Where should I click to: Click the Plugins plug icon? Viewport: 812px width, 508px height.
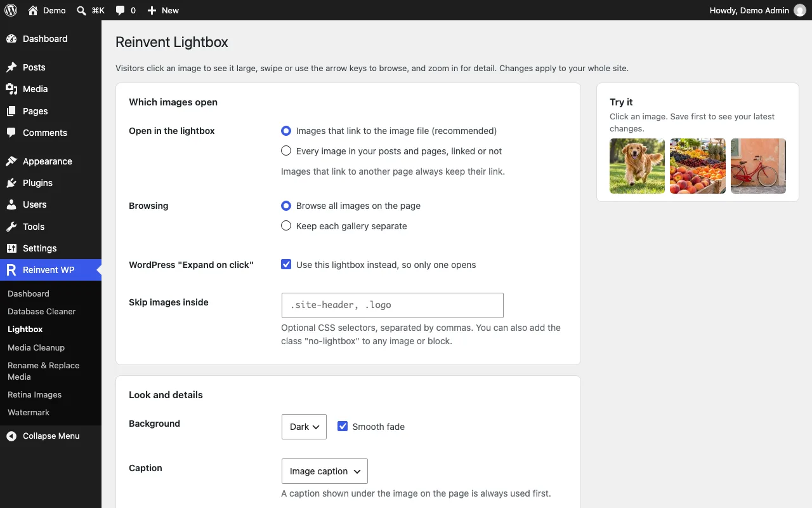11,183
